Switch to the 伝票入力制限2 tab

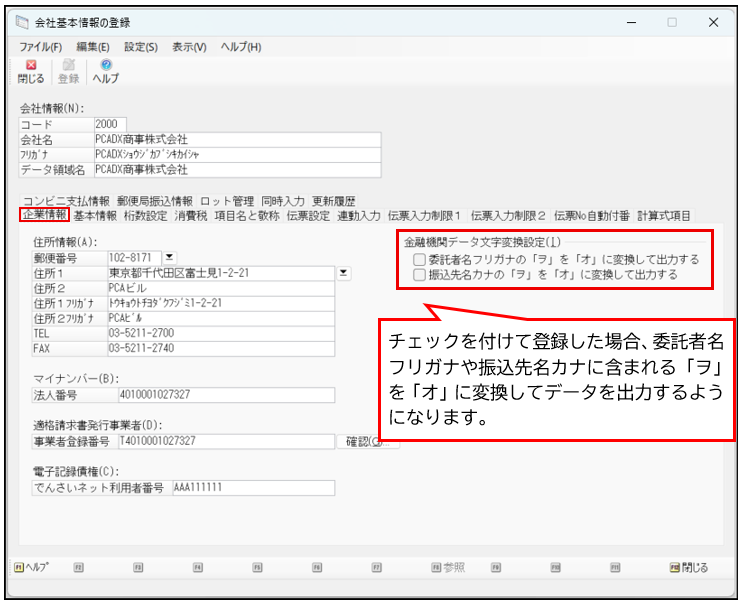pos(508,216)
